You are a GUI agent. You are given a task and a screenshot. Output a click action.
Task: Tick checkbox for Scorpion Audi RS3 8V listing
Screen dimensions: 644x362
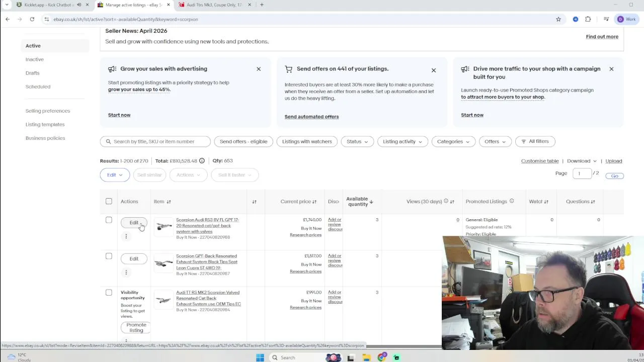(109, 220)
